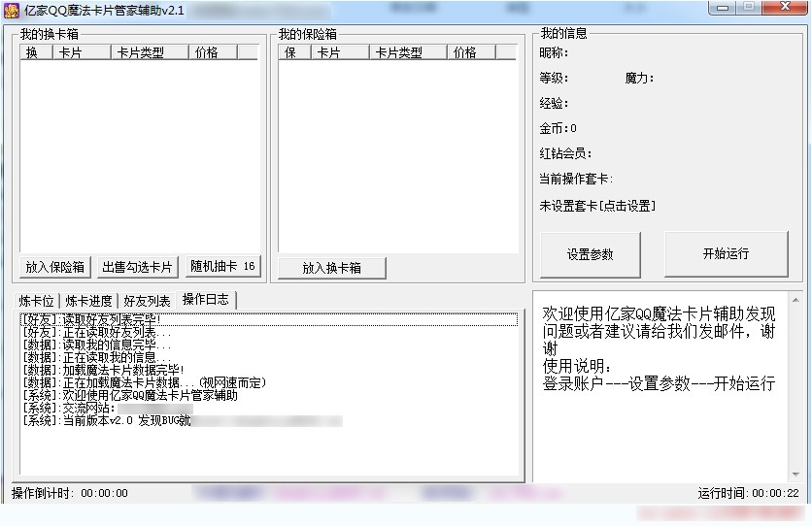Click 价格 header in 我的换卡箱
Screen dimensions: 812x526
[x=214, y=52]
